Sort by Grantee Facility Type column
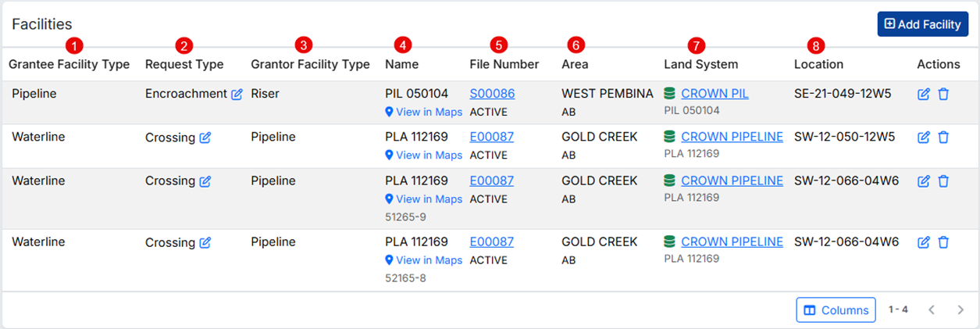Screen dimensions: 980x329 point(69,64)
